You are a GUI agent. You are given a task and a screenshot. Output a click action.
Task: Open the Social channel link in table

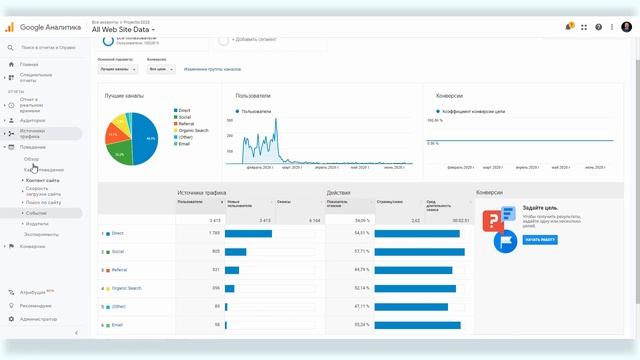click(x=118, y=252)
